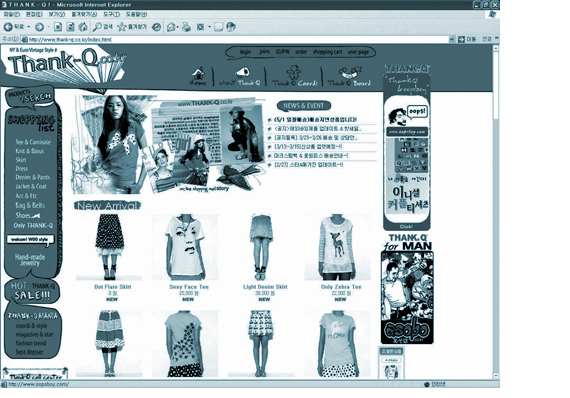Select the Bag & Belts category
Viewport: 570px width, 398px height.
pyautogui.click(x=30, y=205)
